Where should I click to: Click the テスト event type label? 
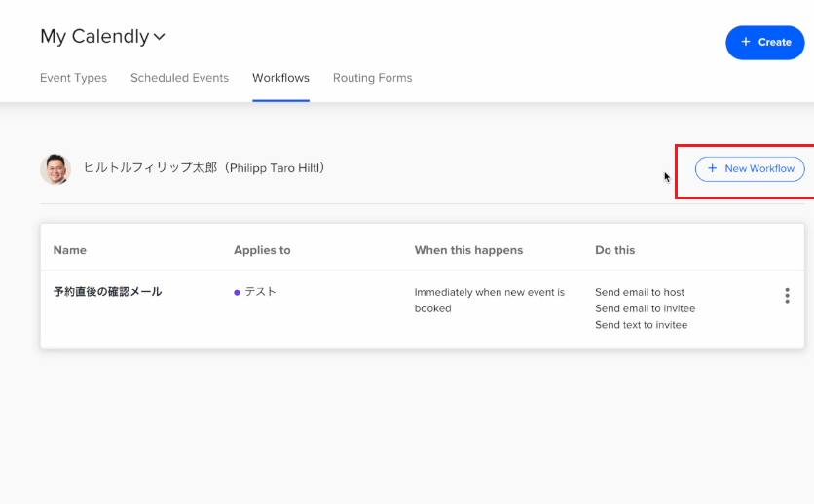point(261,292)
